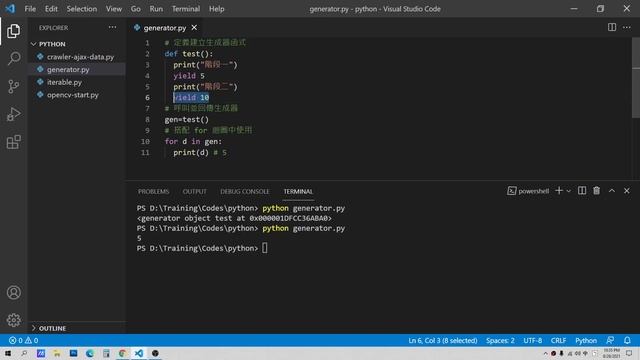Maximize the panel size with chevron

coord(611,191)
